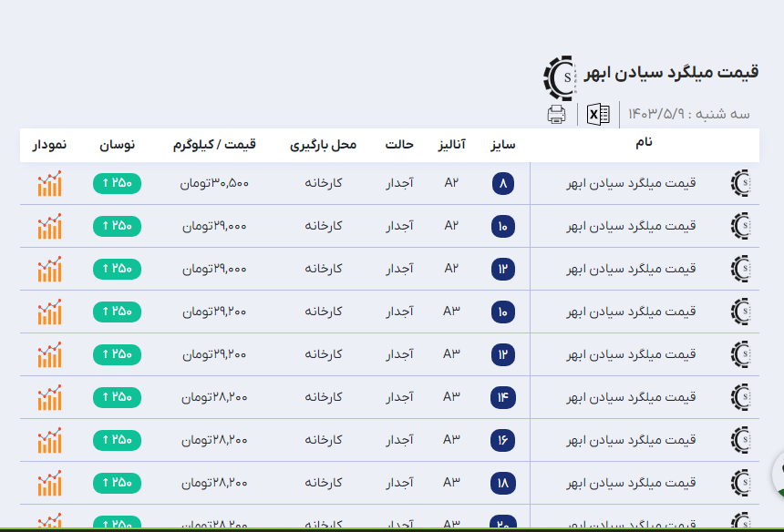Click the brand logo icon in the size 14 row

[740, 397]
